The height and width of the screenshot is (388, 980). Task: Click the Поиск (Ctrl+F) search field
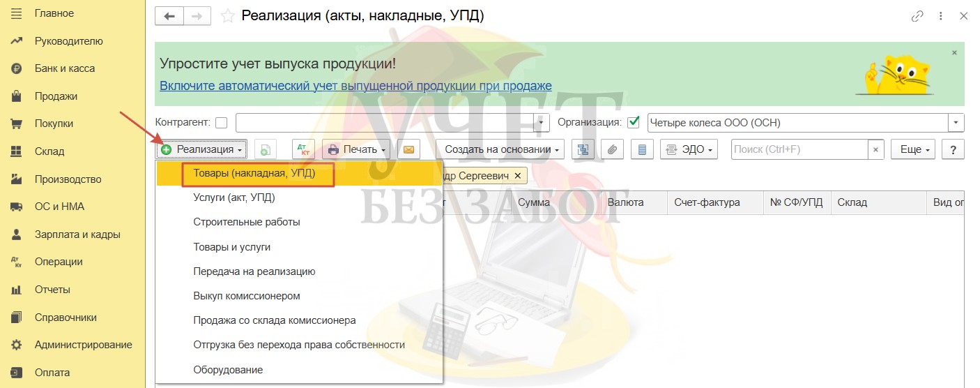point(799,149)
